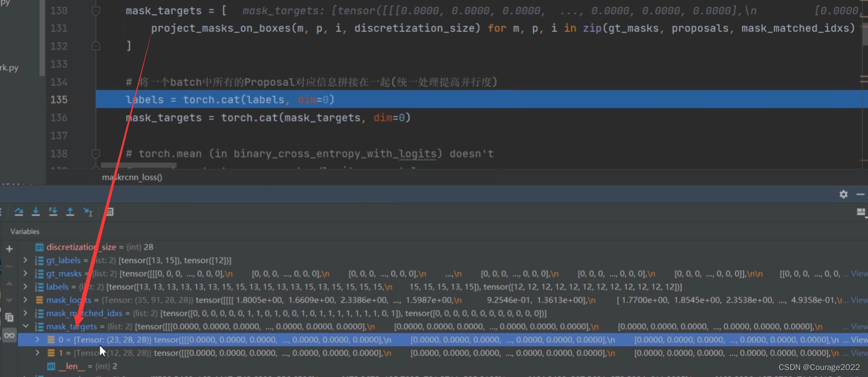Screen dimensions: 868x377
Task: Click the Run to Cursor icon
Action: 88,212
